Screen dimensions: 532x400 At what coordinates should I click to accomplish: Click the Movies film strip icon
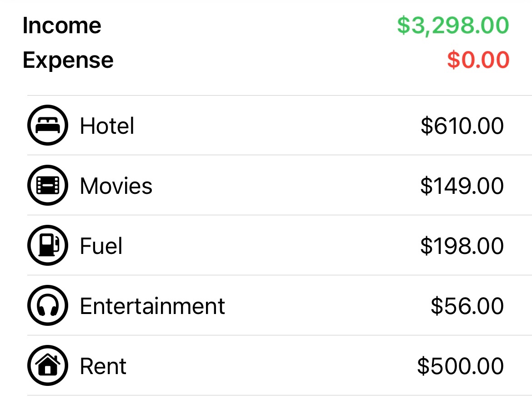[48, 185]
